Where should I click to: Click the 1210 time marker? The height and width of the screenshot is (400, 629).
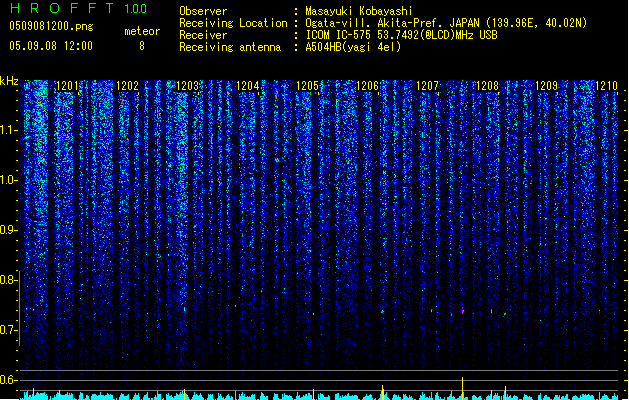(606, 86)
